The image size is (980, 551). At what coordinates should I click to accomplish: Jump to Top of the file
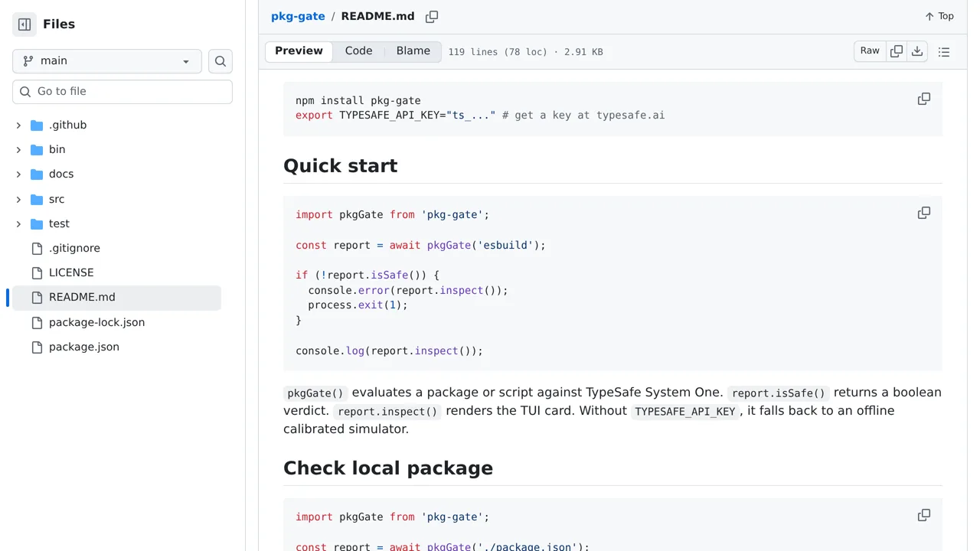coord(939,17)
